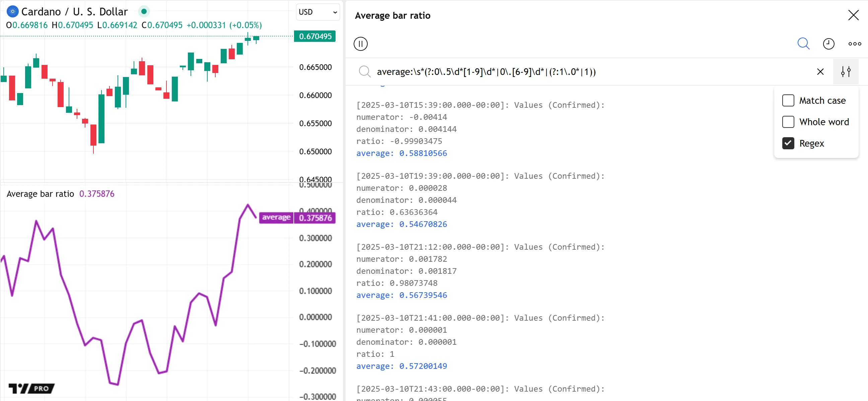Open the three-dots more options menu
The image size is (868, 401).
click(x=855, y=44)
